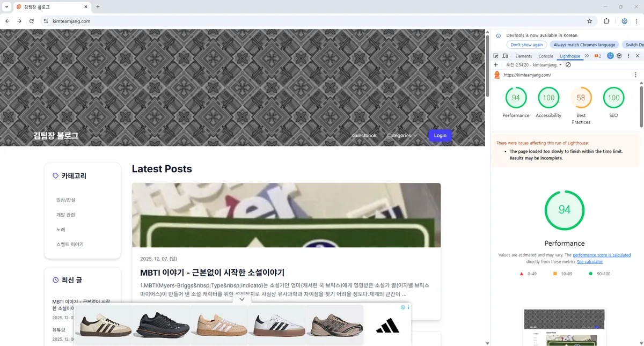Select the inspect element tool in DevTools

[496, 56]
